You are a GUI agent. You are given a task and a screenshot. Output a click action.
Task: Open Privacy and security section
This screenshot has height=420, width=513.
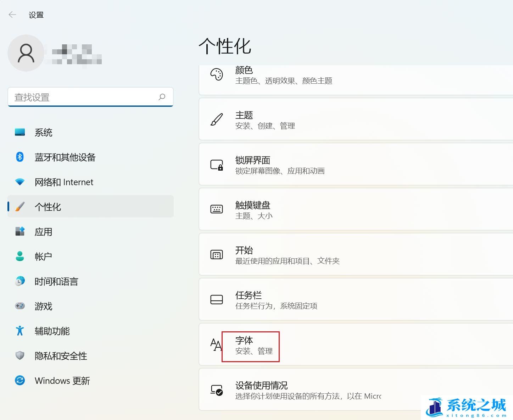[x=61, y=356]
